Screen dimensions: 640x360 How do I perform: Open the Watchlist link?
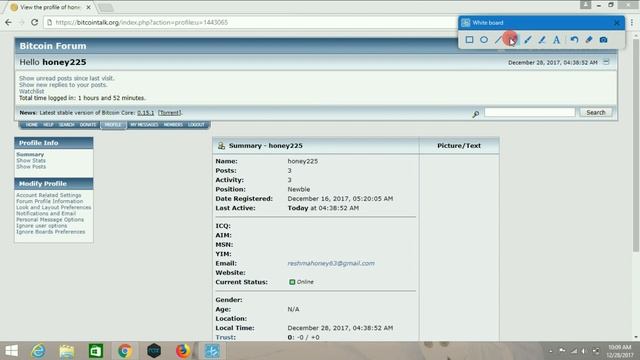31,91
